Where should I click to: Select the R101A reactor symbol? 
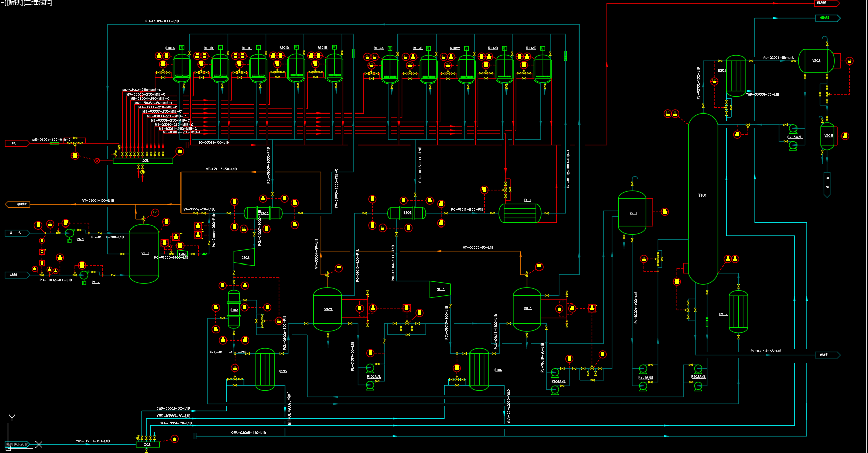click(182, 68)
